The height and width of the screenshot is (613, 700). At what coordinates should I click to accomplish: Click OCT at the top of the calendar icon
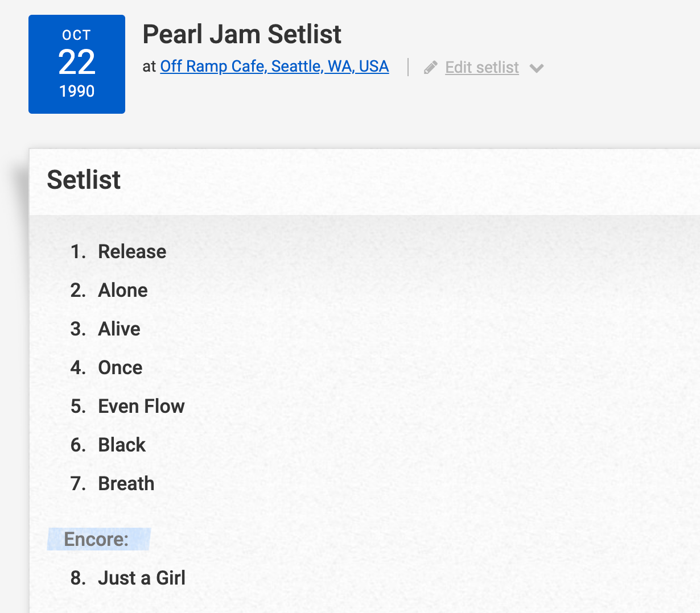[76, 35]
